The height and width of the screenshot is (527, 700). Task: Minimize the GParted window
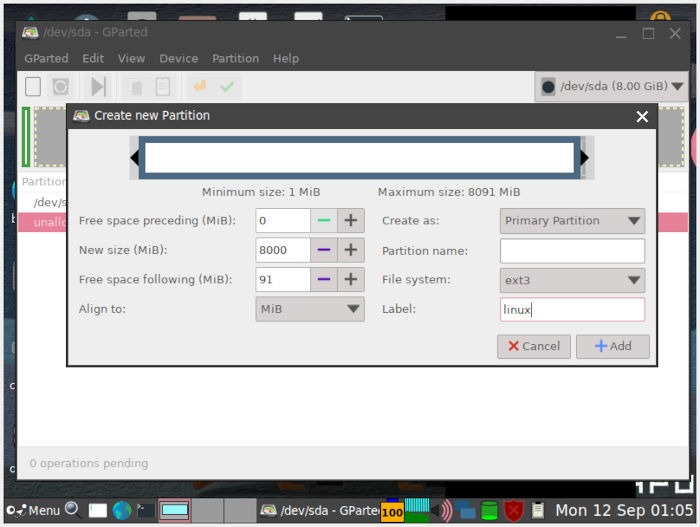coord(621,35)
